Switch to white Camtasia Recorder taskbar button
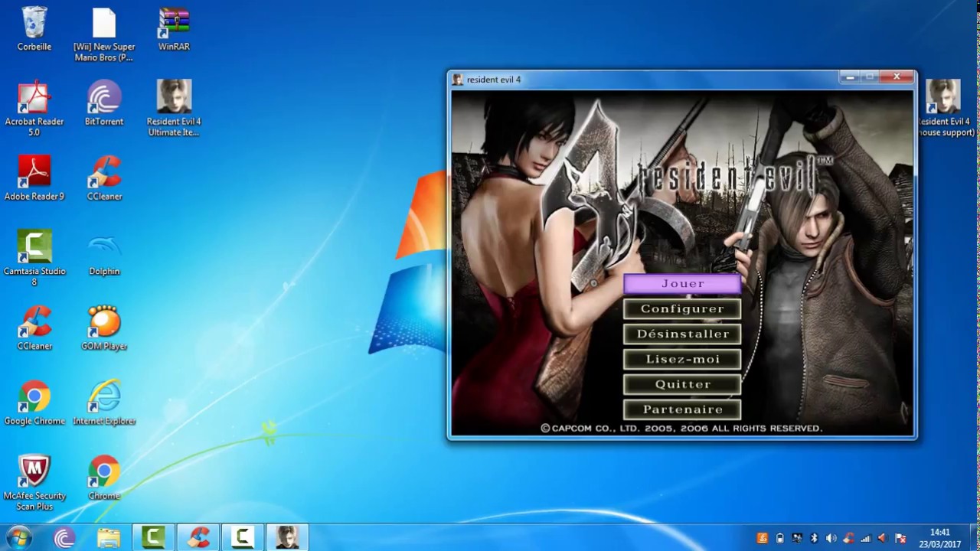The width and height of the screenshot is (980, 551). [243, 537]
